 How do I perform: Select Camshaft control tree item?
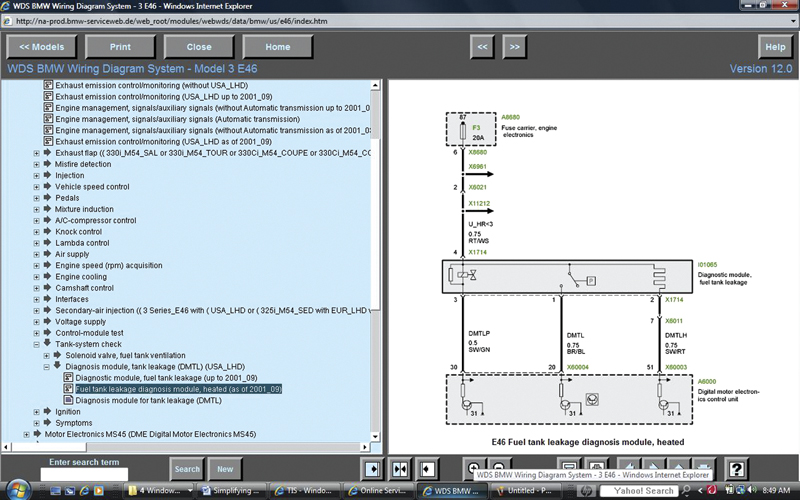point(85,288)
